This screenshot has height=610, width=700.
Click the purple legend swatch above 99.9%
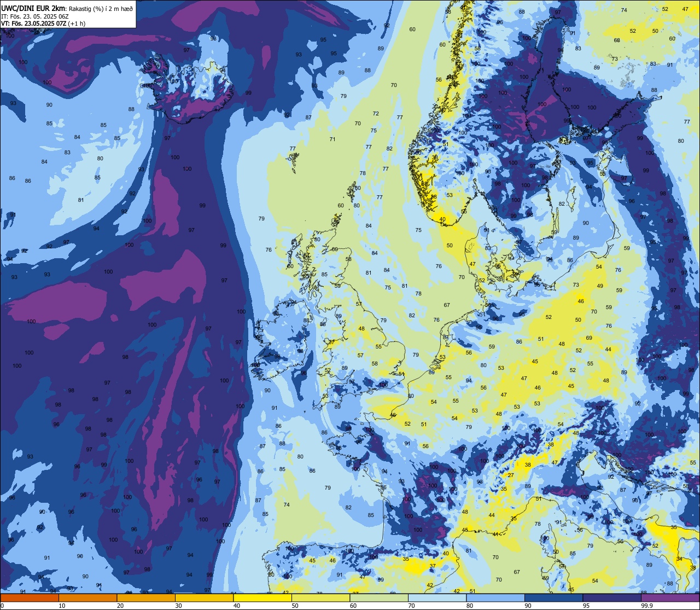(670, 598)
